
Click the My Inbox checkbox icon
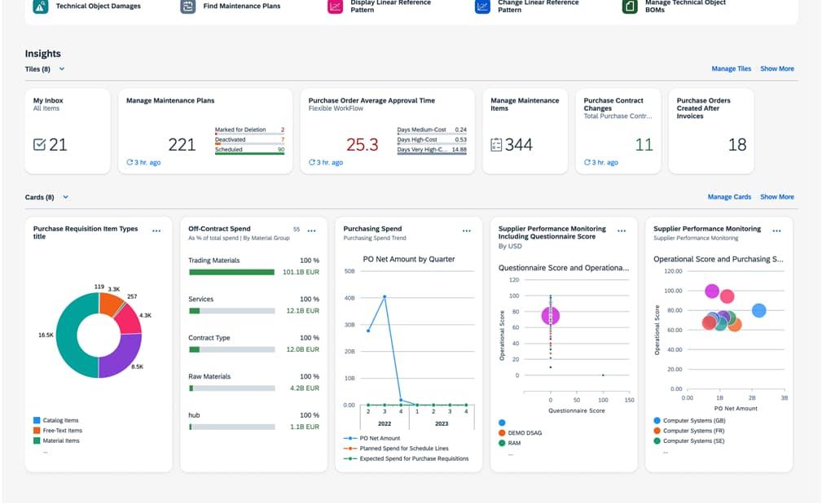click(39, 145)
